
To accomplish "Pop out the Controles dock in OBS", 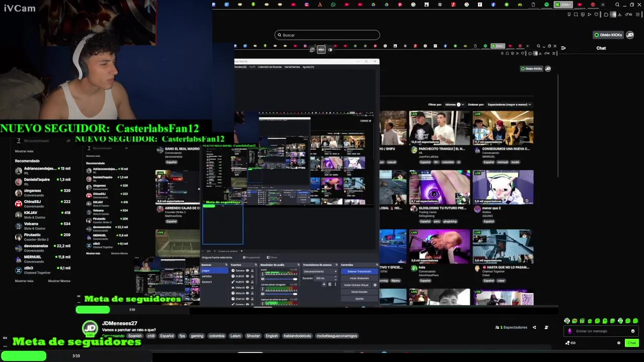I will coord(377,265).
